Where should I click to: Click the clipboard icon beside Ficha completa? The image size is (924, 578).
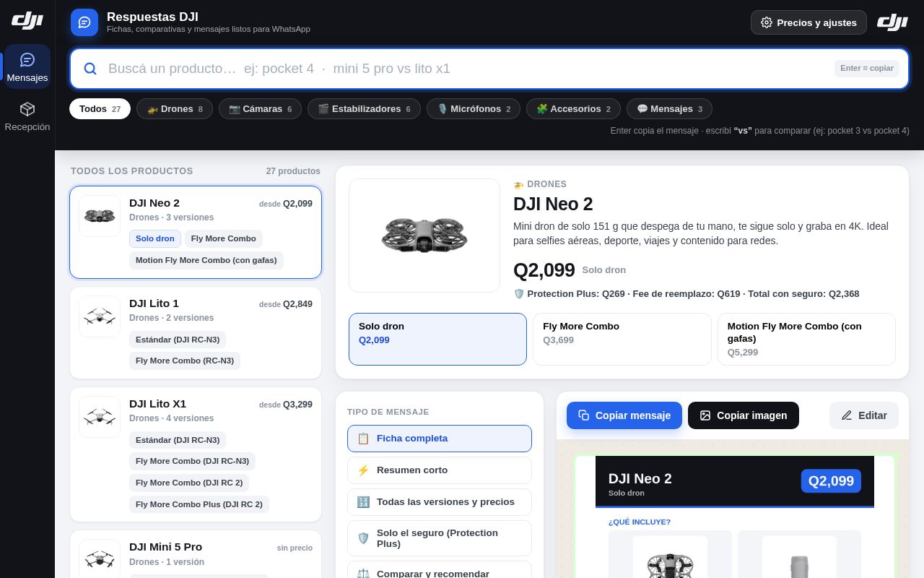363,439
